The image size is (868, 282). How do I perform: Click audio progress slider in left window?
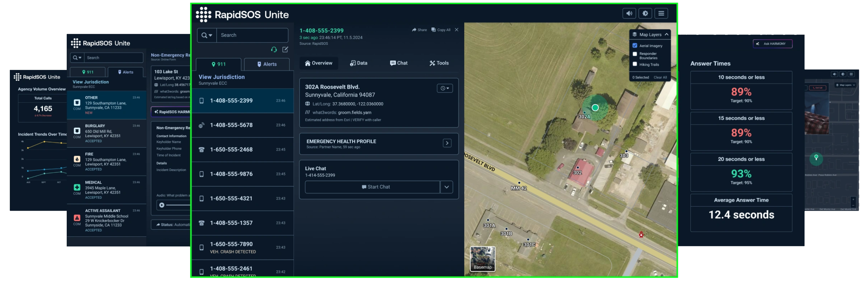pyautogui.click(x=179, y=205)
